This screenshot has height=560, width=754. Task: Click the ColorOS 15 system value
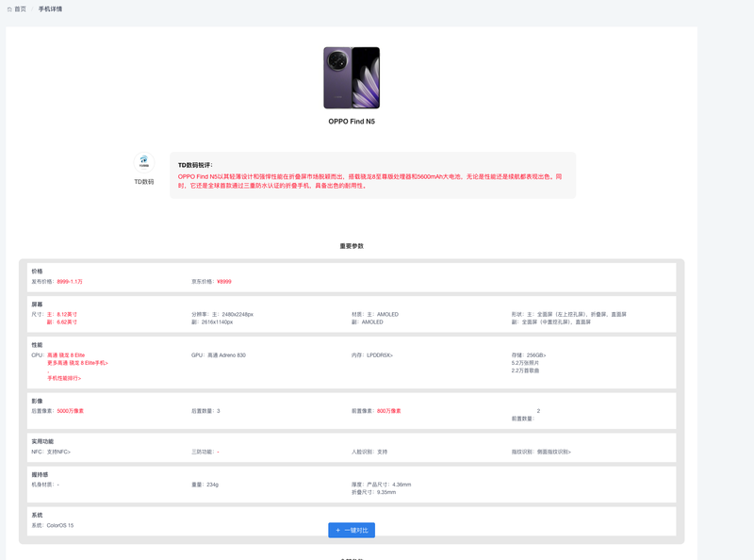tap(60, 525)
